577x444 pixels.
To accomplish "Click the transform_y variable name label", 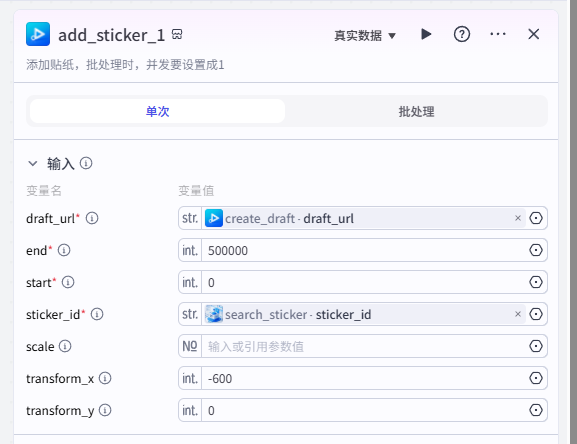I will pyautogui.click(x=60, y=411).
